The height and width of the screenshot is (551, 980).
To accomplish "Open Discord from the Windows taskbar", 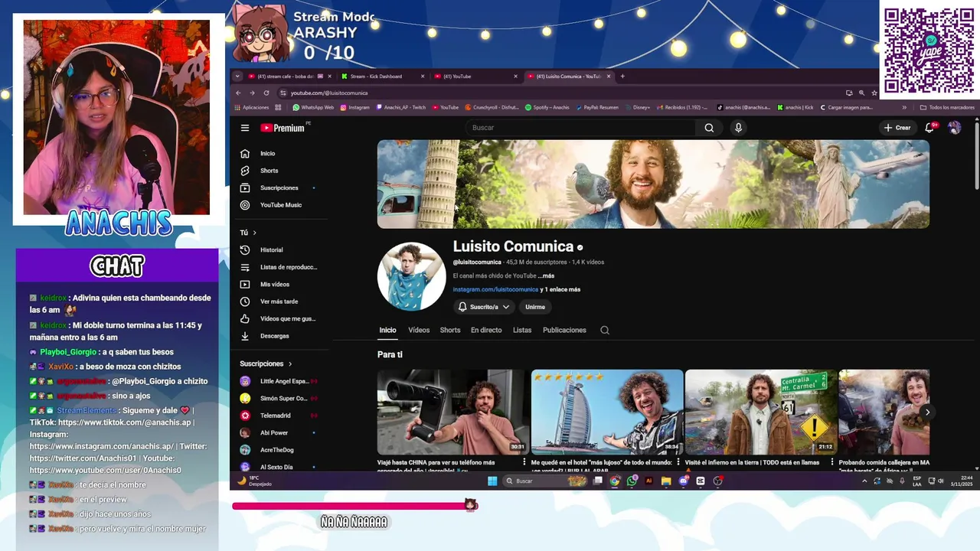I will (x=684, y=481).
